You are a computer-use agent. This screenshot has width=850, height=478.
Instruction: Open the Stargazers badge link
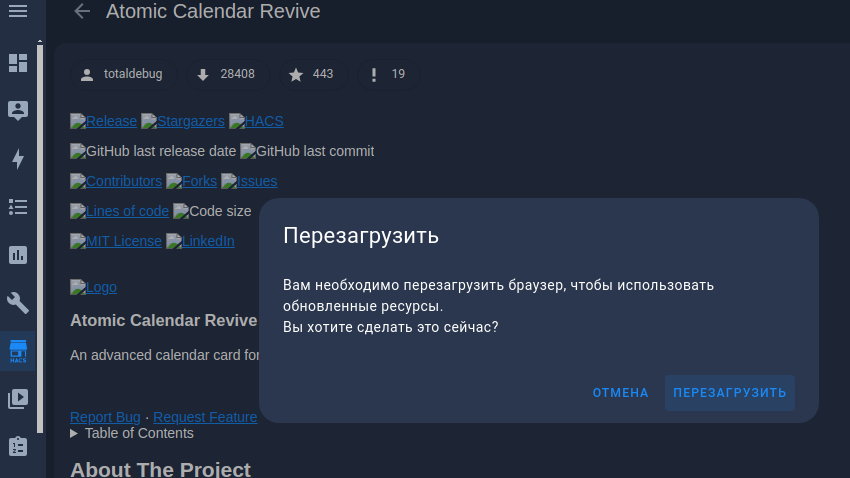[183, 121]
